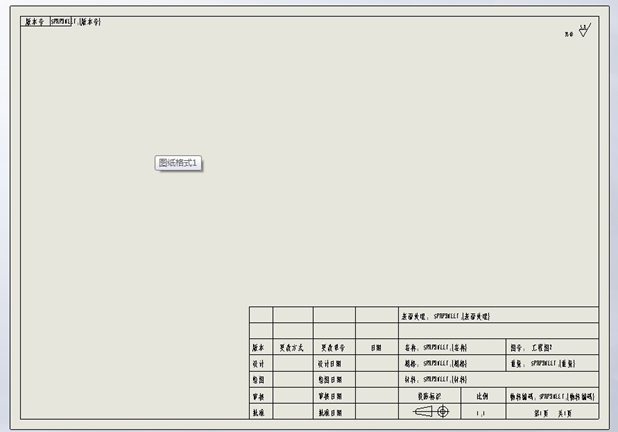This screenshot has height=432, width=618.
Task: Click the 设计 row label cell
Action: pyautogui.click(x=259, y=364)
